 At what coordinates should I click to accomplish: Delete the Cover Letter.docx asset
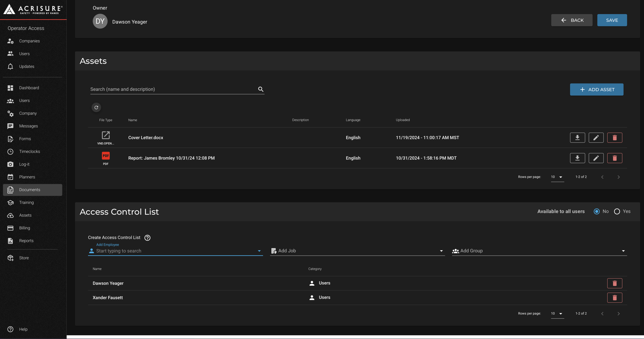615,138
